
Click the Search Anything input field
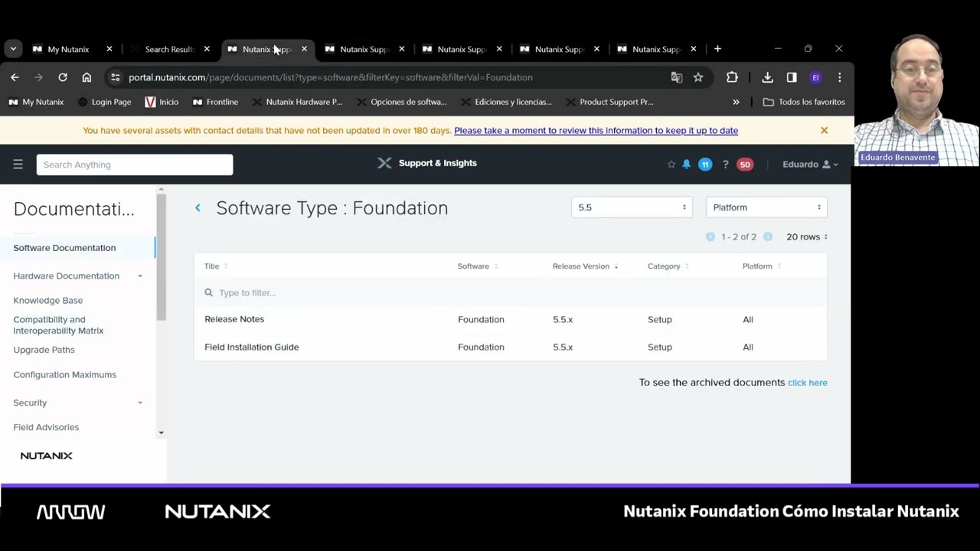click(x=135, y=165)
